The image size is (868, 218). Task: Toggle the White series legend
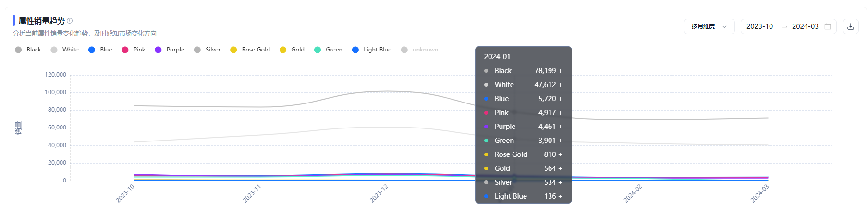[x=65, y=50]
